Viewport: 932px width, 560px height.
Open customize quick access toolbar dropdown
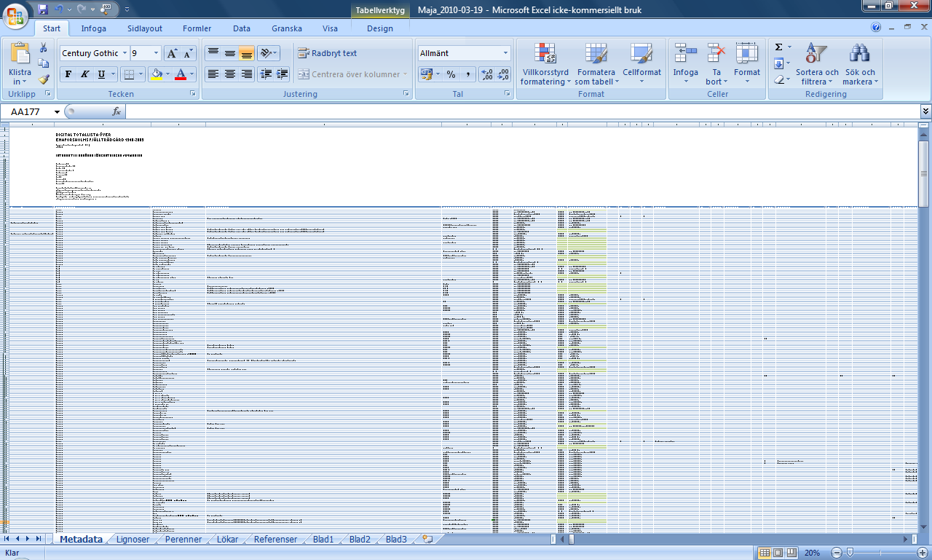(x=127, y=9)
